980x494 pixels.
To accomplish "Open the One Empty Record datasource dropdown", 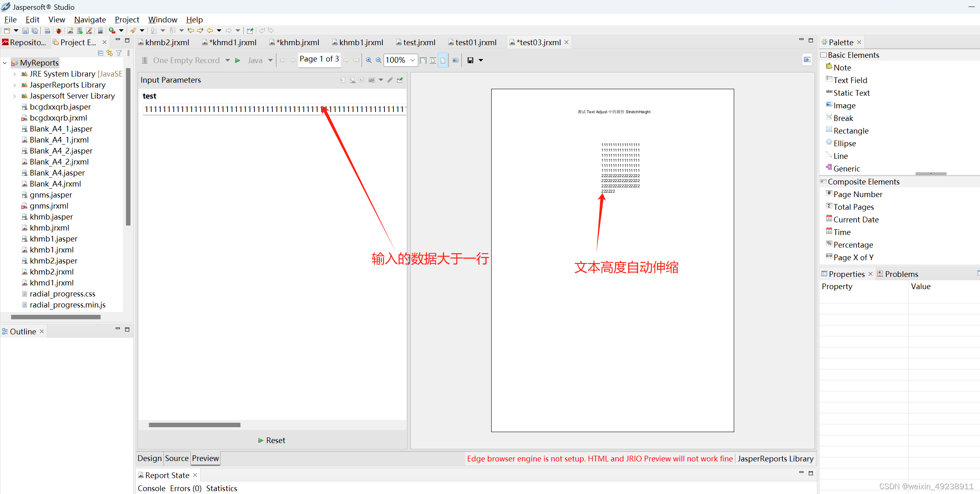I will [227, 60].
